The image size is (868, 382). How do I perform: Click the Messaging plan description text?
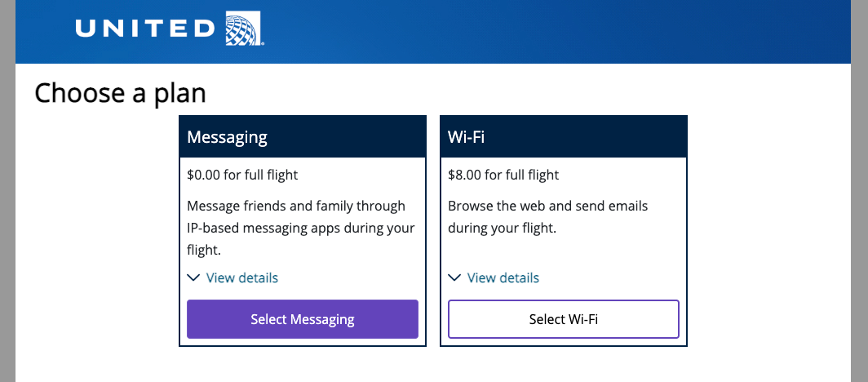click(x=301, y=227)
